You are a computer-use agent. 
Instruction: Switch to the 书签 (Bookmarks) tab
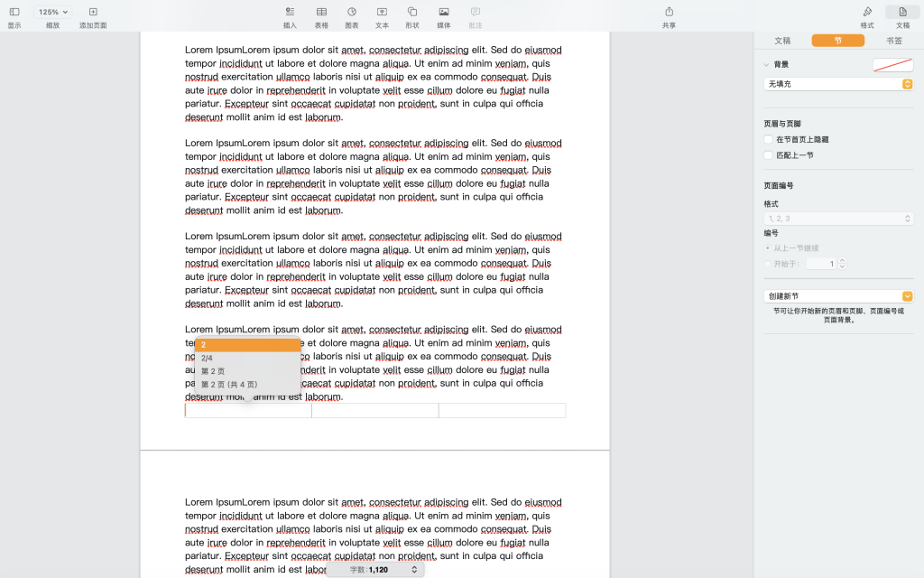894,41
